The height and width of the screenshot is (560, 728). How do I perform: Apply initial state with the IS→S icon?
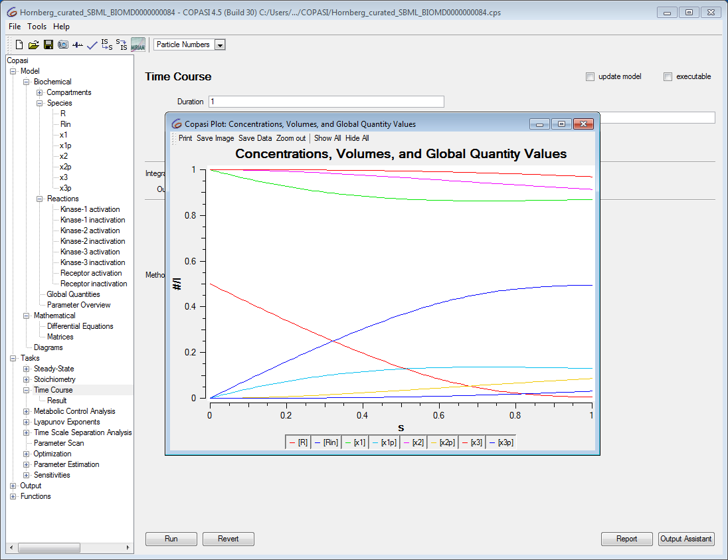(107, 45)
